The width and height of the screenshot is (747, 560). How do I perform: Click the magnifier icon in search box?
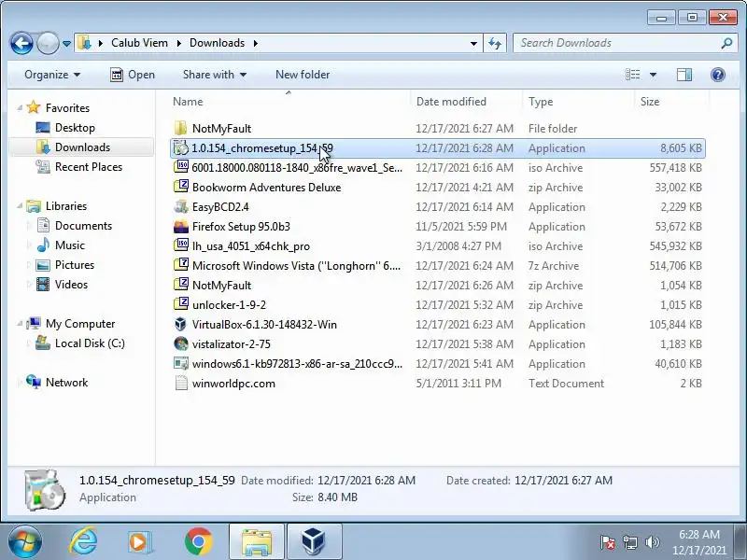pos(726,43)
